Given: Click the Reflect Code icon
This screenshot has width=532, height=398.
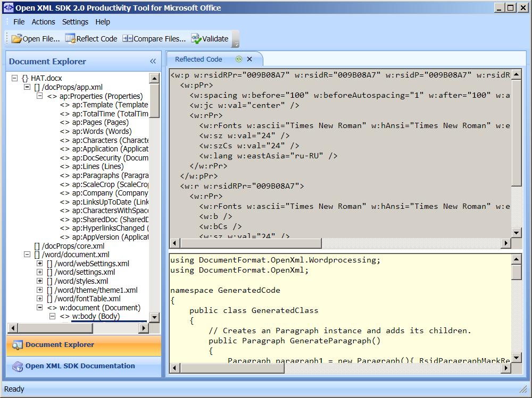Looking at the screenshot, I should click(x=70, y=38).
